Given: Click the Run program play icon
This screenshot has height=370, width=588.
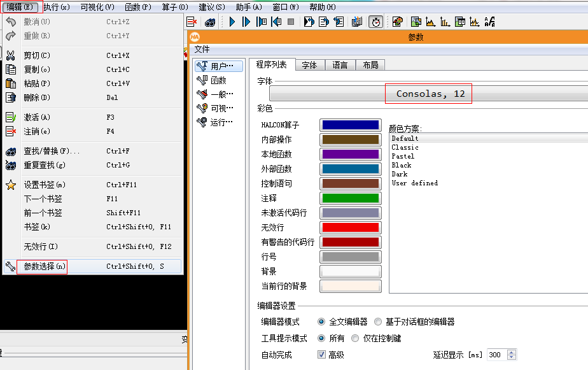Looking at the screenshot, I should [232, 22].
